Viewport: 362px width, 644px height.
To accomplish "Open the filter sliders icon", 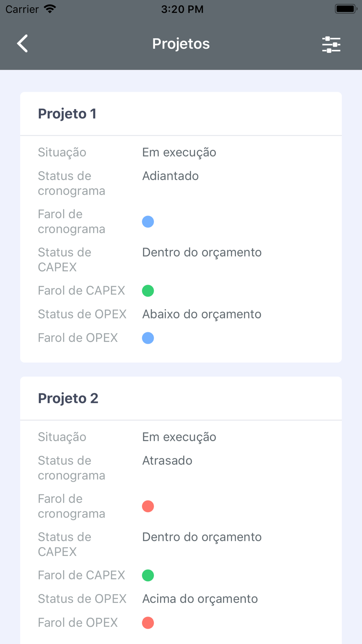I will [331, 45].
